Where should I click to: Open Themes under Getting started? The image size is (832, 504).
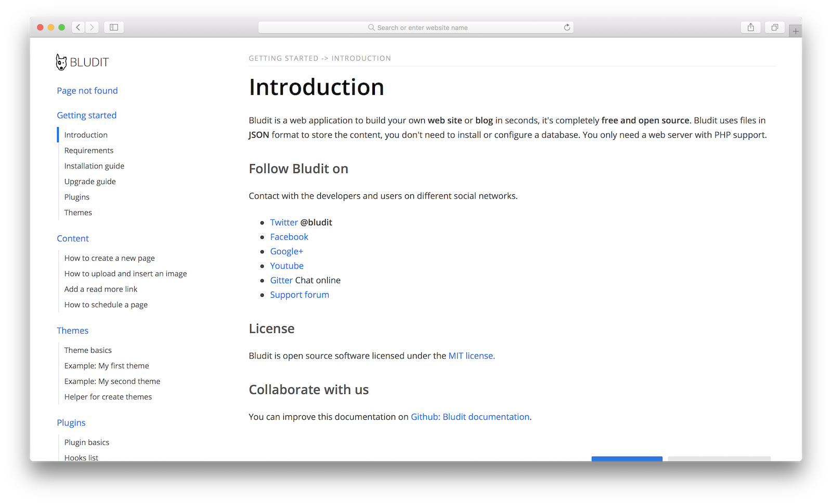[x=78, y=213]
